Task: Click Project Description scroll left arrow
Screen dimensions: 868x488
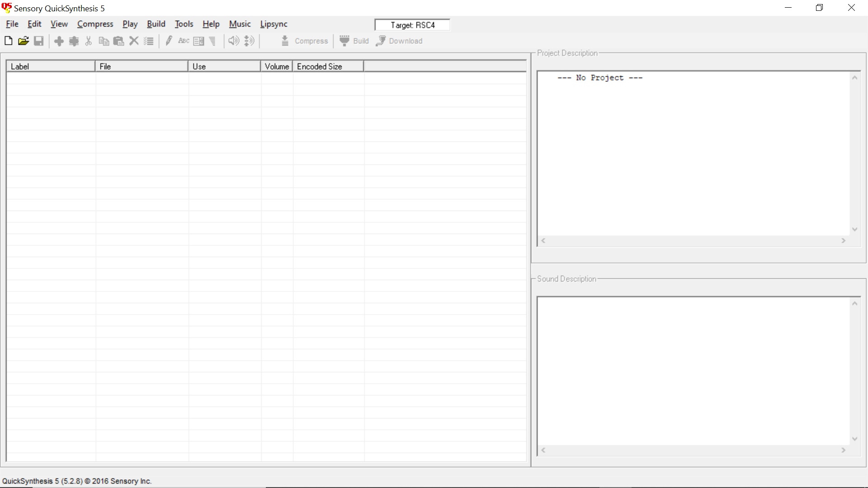Action: tap(543, 241)
